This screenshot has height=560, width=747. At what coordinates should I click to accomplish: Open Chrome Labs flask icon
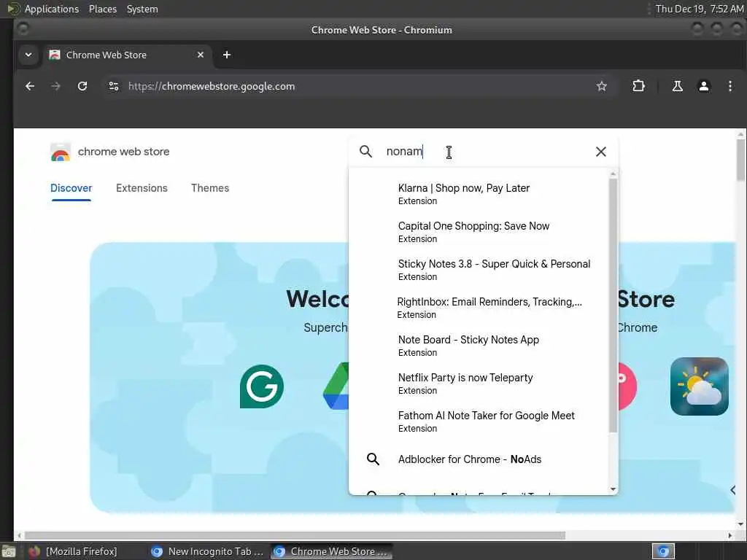pos(677,86)
